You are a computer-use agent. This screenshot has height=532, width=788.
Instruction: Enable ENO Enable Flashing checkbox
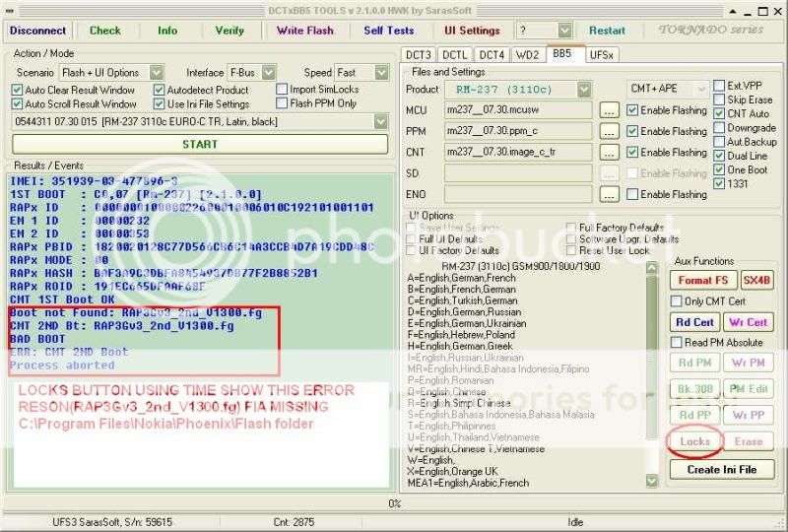632,194
